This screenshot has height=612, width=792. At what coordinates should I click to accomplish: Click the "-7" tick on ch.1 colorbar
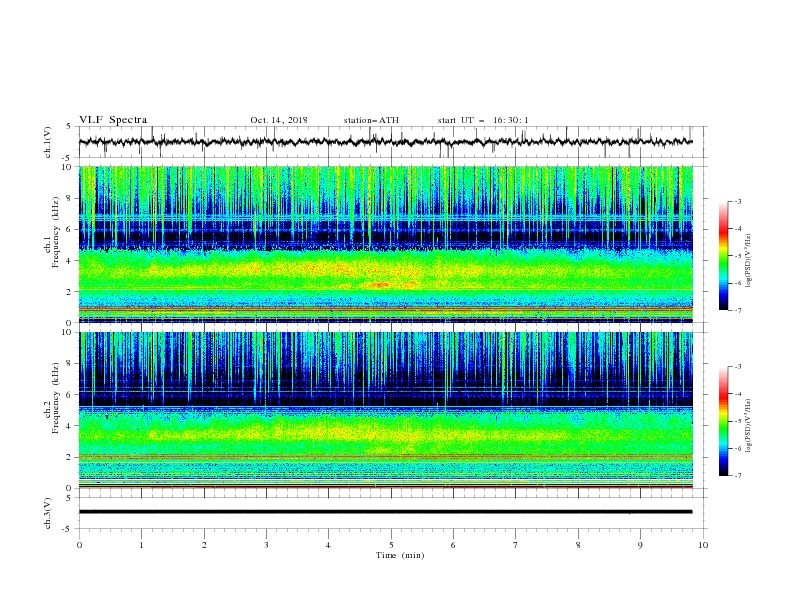coord(737,310)
